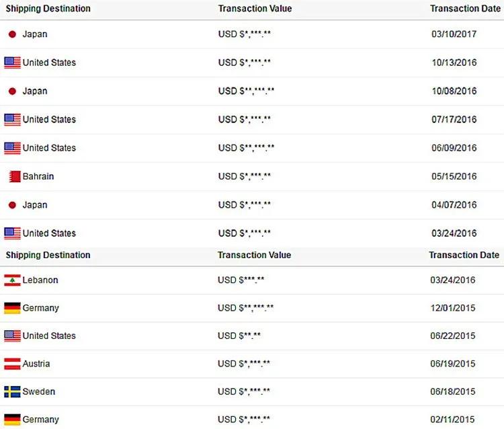Screen dimensions: 504x429
Task: Click the Lebanon country name
Action: tap(40, 280)
